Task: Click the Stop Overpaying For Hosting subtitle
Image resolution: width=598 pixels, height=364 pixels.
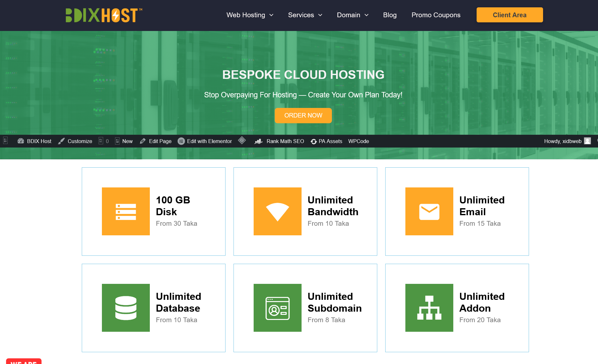Action: pyautogui.click(x=303, y=95)
